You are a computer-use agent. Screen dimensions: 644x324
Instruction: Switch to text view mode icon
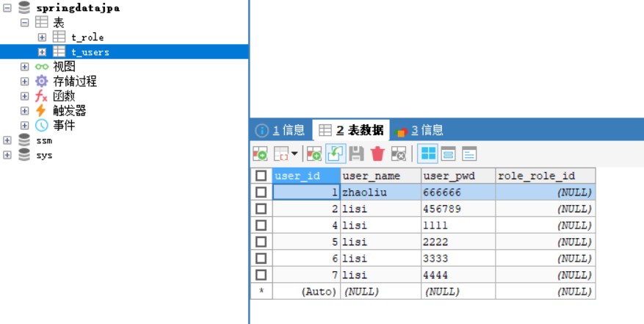469,154
